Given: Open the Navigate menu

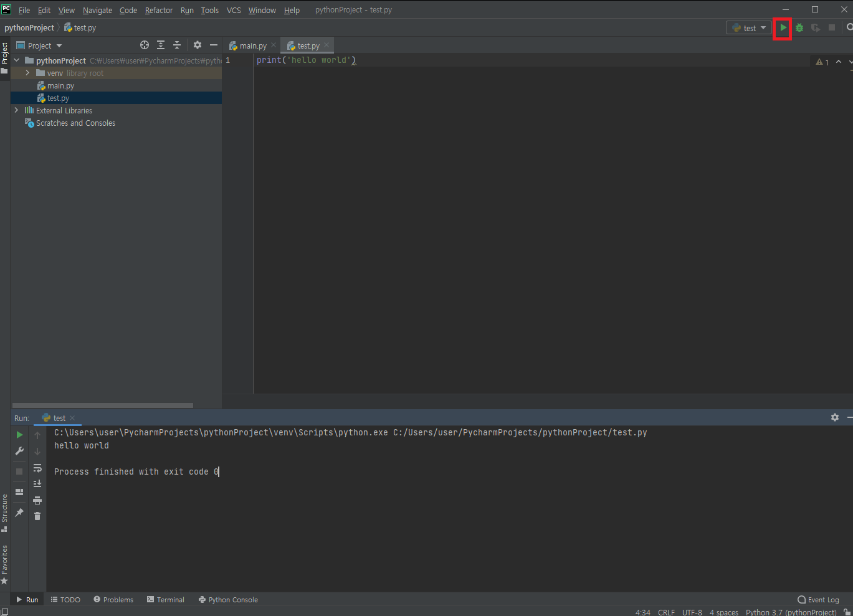Looking at the screenshot, I should pyautogui.click(x=97, y=10).
